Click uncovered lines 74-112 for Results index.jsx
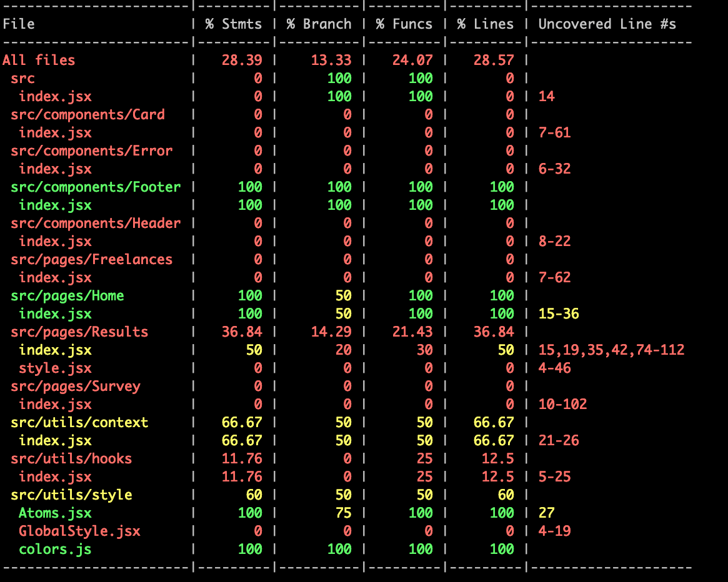The image size is (728, 582). 660,350
